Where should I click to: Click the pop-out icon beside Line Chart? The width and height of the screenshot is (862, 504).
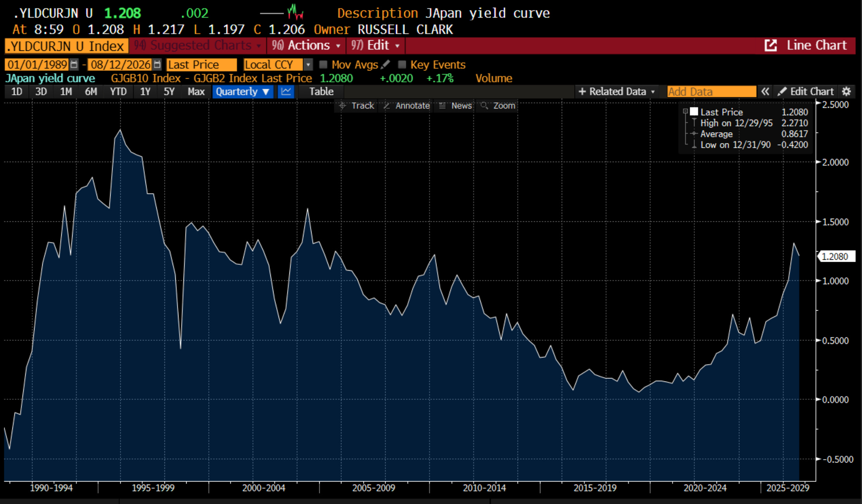coord(770,45)
